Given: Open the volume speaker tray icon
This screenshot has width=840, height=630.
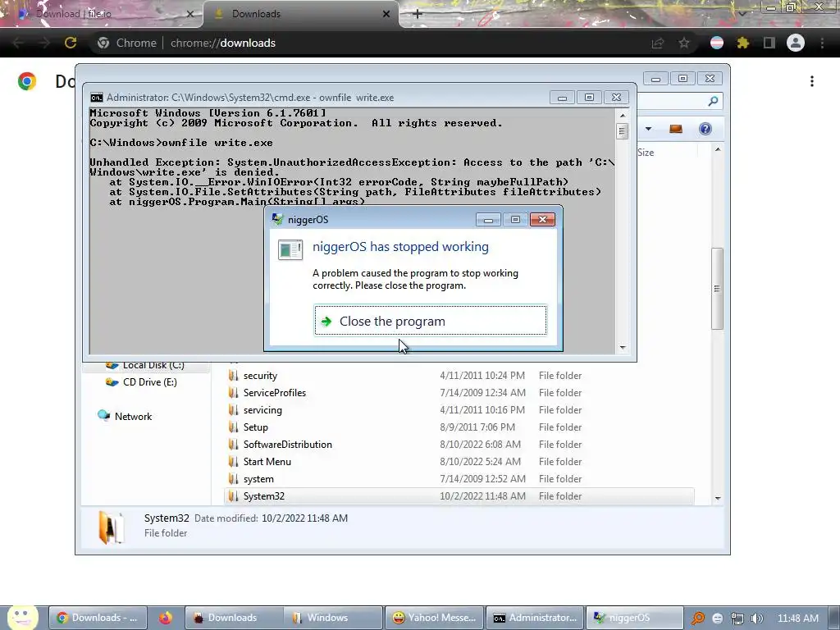Looking at the screenshot, I should [757, 619].
